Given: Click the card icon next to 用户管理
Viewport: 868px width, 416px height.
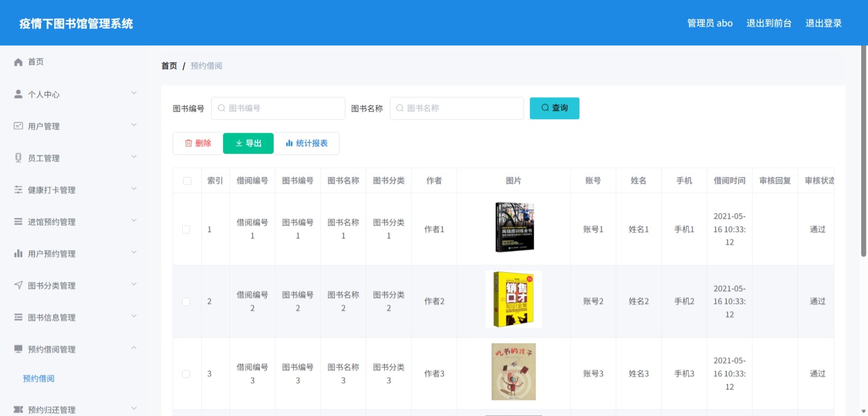Looking at the screenshot, I should [18, 126].
